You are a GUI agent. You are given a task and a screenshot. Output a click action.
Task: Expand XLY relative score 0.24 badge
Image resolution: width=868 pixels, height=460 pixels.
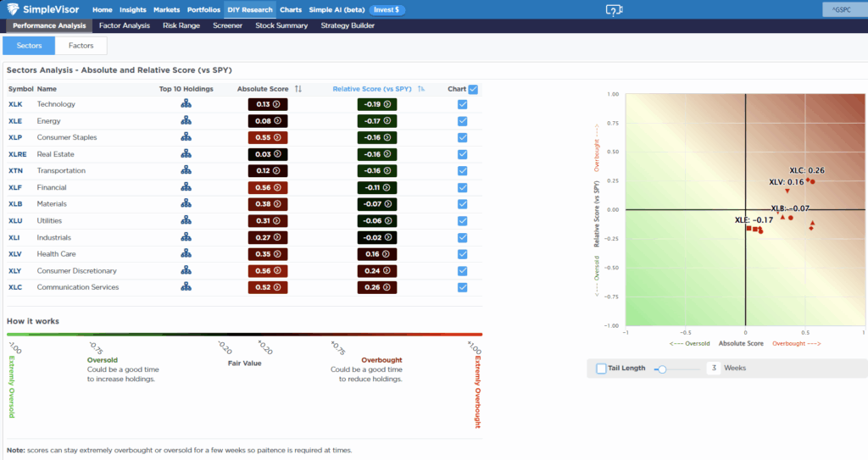(x=377, y=271)
